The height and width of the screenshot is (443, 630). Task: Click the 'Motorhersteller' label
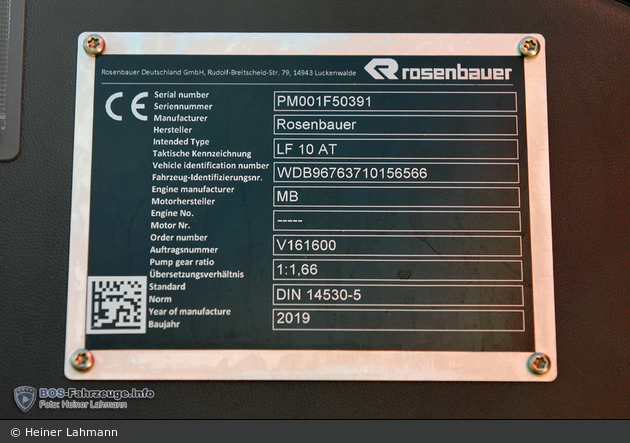coord(183,201)
